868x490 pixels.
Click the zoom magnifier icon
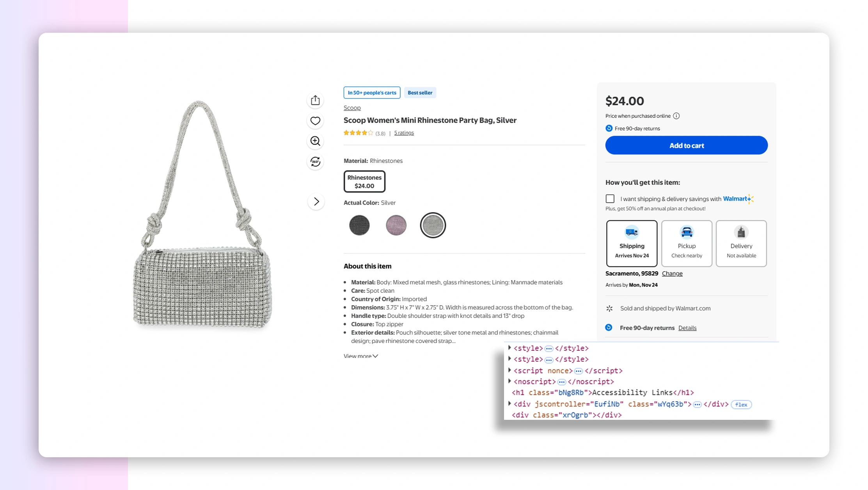pyautogui.click(x=315, y=141)
